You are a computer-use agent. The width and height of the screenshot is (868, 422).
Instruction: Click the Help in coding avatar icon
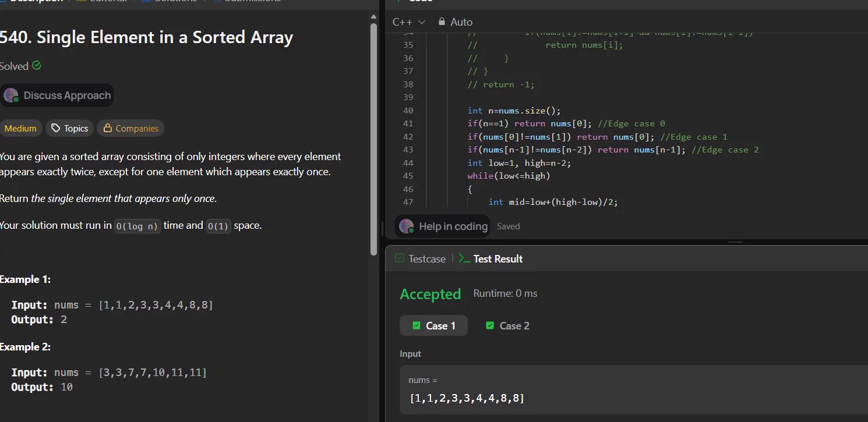(406, 226)
